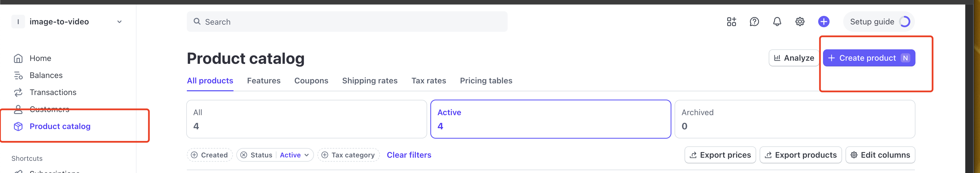Click the Create product button
The image size is (980, 173).
click(x=869, y=58)
